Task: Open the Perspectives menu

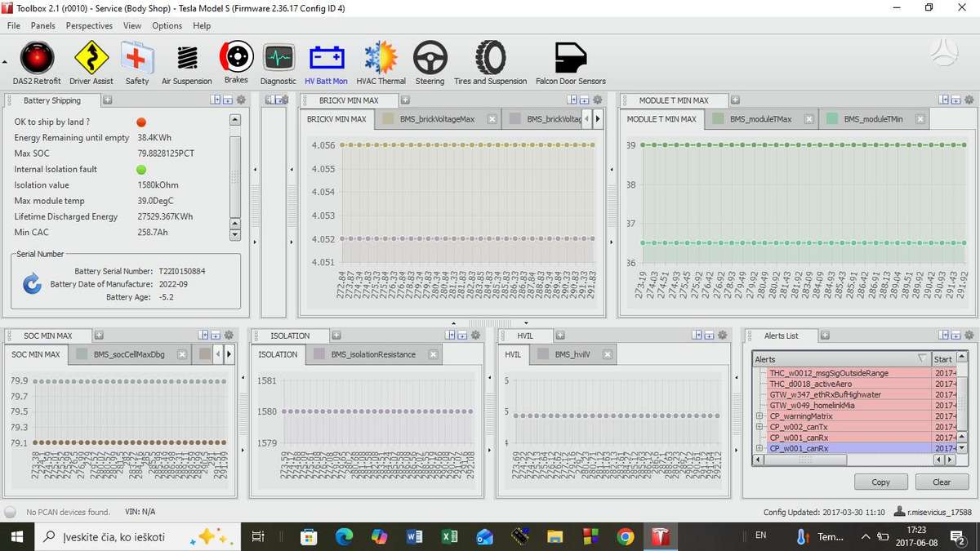Action: [x=89, y=25]
